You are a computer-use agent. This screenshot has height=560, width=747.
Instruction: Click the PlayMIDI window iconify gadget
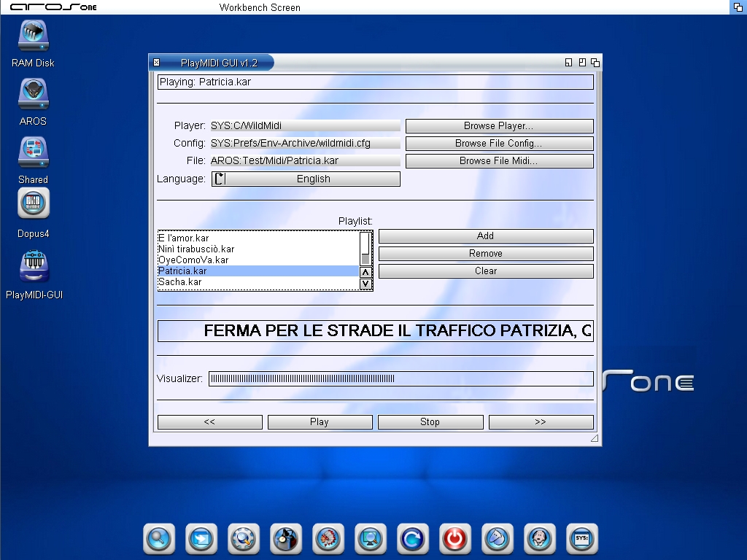[568, 63]
